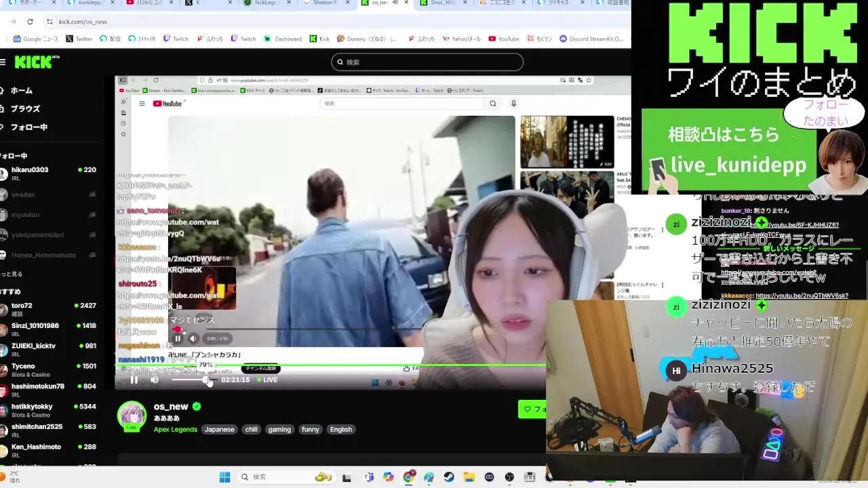
Task: Open the Kick hamburger sidebar menu
Action: tap(3, 62)
